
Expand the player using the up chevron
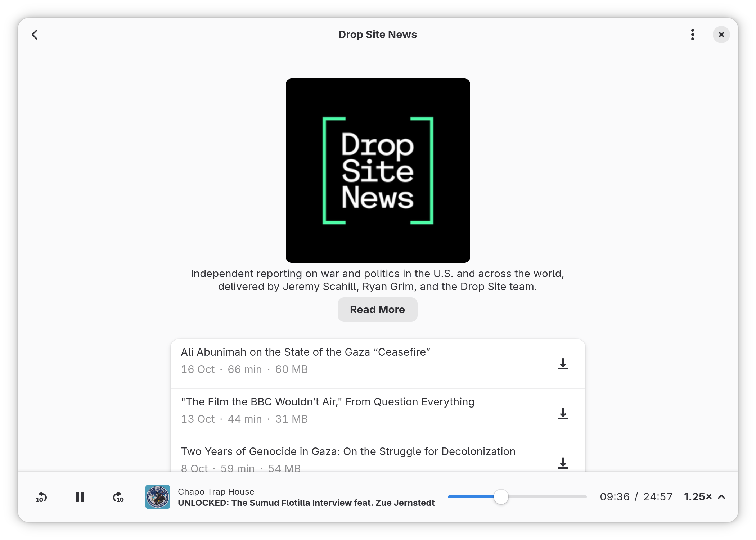(x=721, y=497)
